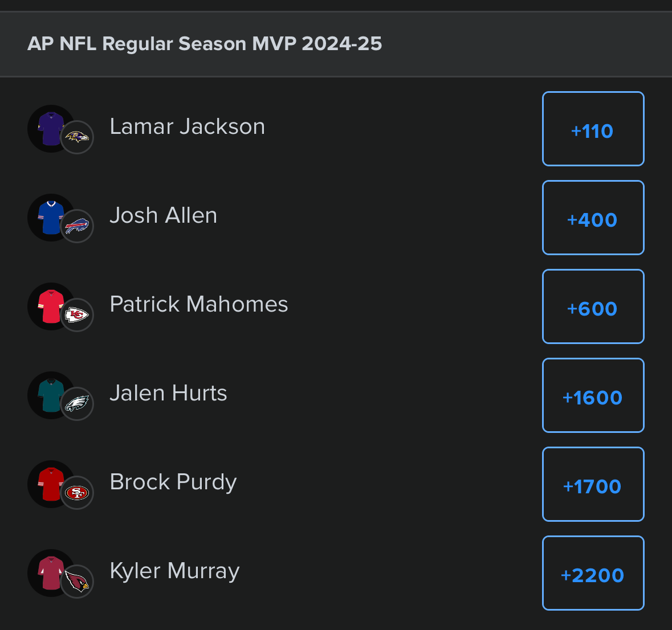The height and width of the screenshot is (630, 672).
Task: Click the Kansas City Chiefs logo
Action: 77,315
